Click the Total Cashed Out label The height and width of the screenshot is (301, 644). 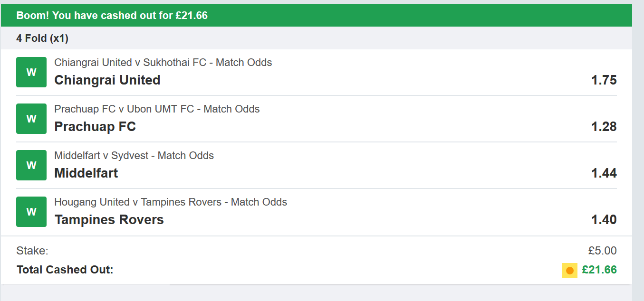(65, 270)
